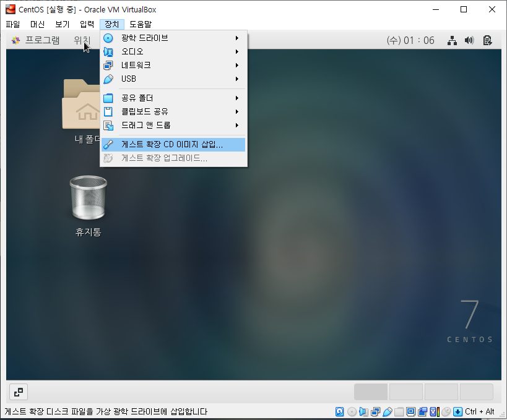Image resolution: width=507 pixels, height=420 pixels.
Task: Expand the 네트워크 submenu
Action: (x=173, y=66)
